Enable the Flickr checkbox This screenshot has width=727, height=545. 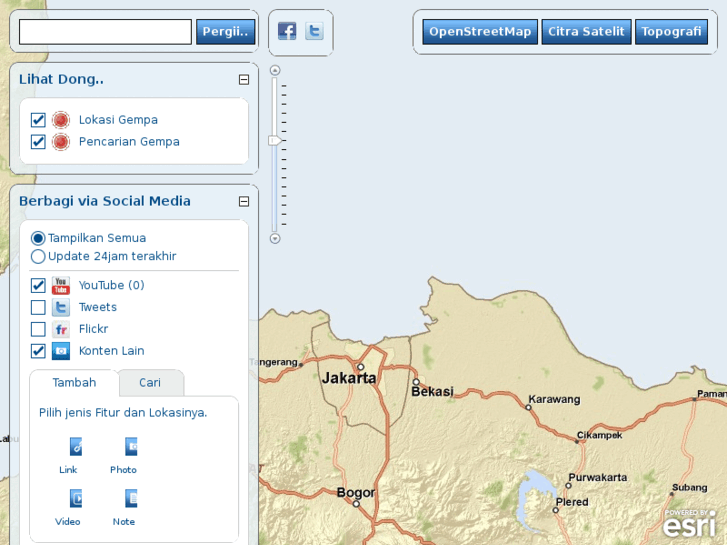tap(38, 329)
